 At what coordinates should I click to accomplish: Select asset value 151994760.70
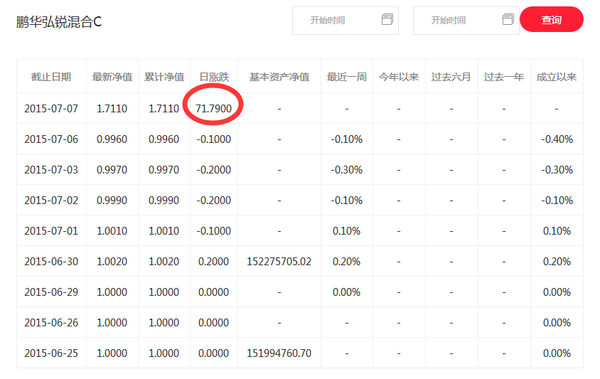click(x=279, y=353)
